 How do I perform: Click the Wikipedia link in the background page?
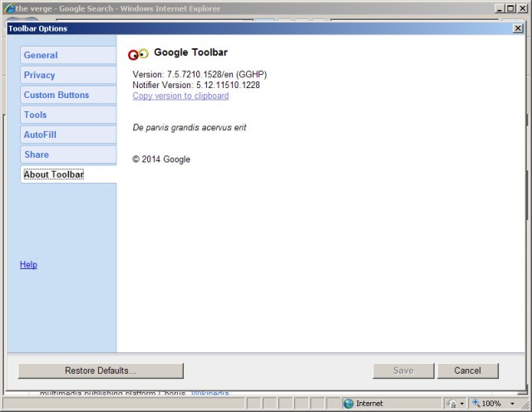coord(210,393)
